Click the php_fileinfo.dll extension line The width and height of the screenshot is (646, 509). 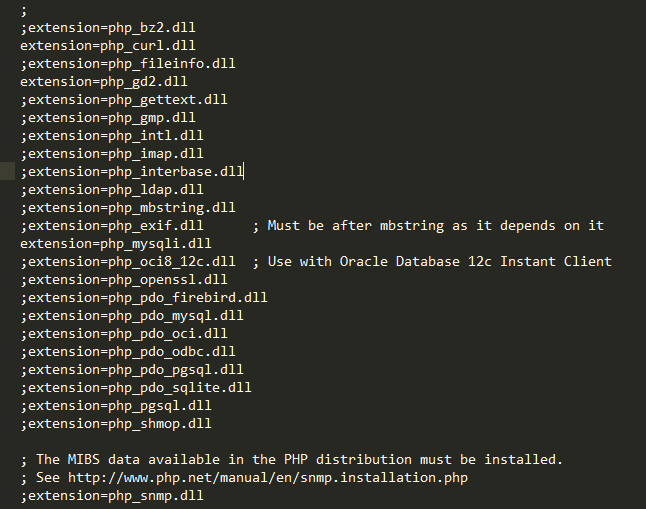pyautogui.click(x=127, y=64)
